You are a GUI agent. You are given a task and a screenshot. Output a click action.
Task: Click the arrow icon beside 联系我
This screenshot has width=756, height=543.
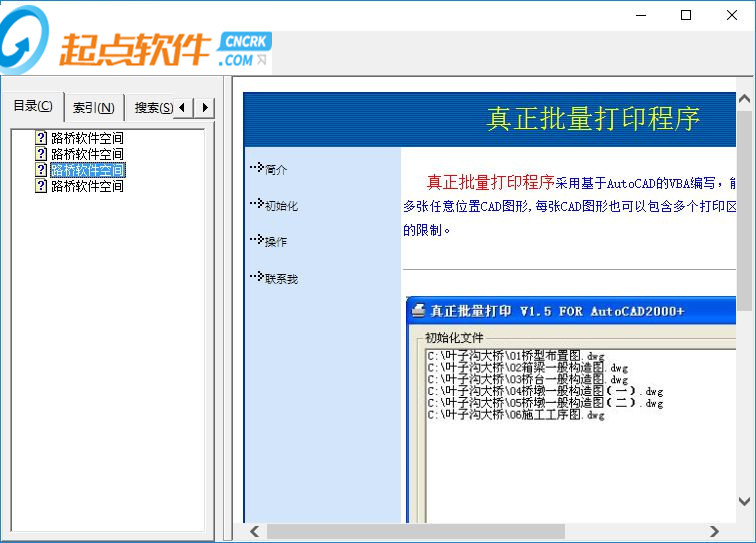[257, 276]
